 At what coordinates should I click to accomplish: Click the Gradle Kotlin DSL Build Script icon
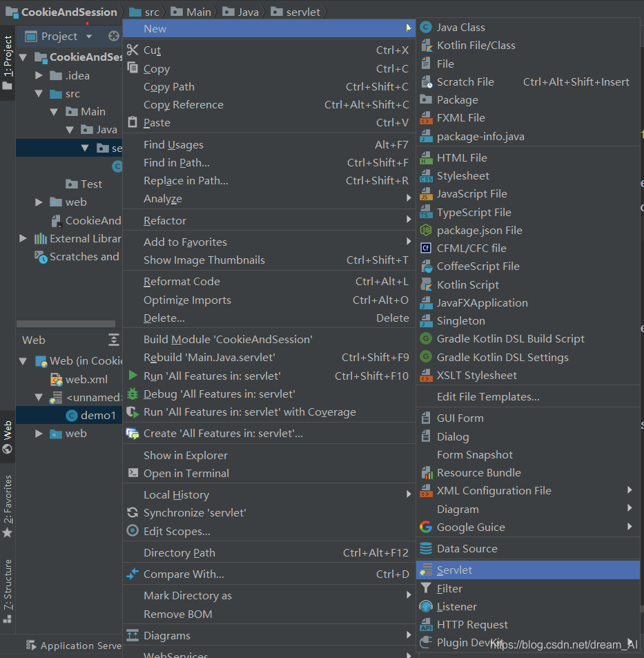pos(426,338)
